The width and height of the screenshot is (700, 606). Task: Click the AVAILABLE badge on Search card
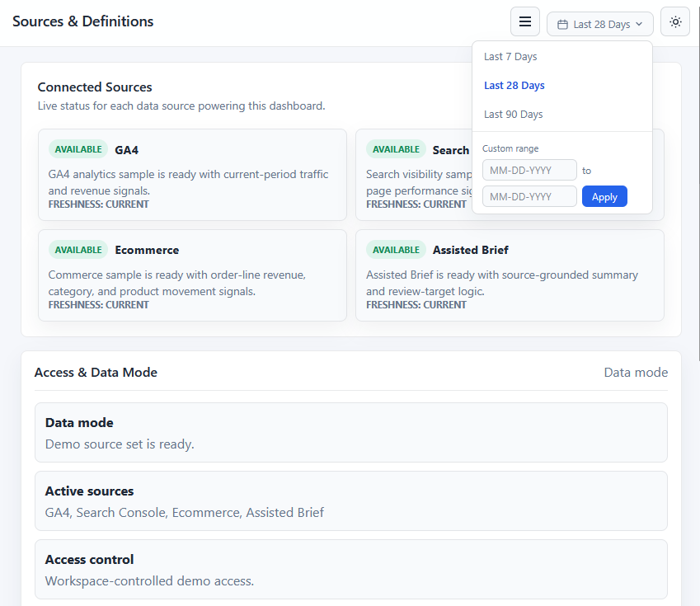click(396, 149)
